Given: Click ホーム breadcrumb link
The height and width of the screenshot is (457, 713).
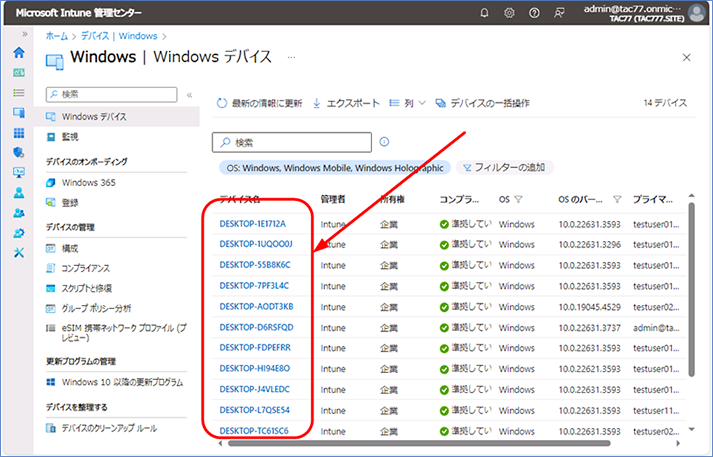Looking at the screenshot, I should (56, 36).
